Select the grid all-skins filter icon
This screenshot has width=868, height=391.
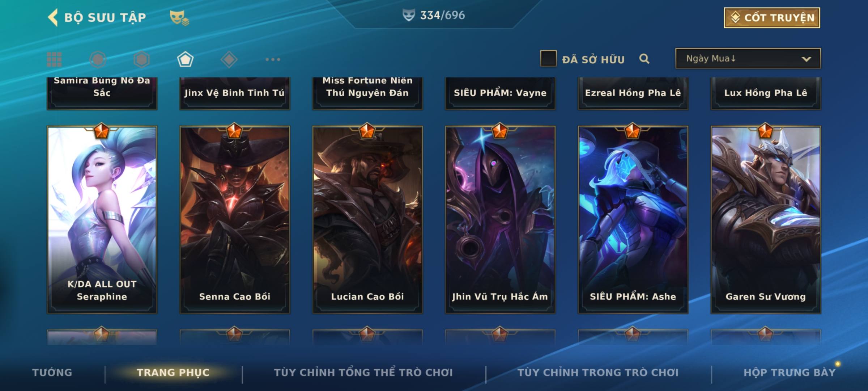(54, 59)
